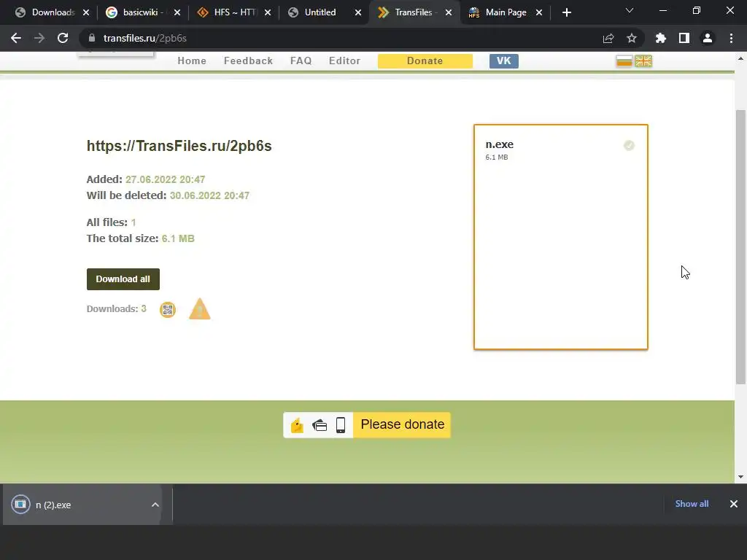Close the Downloads tab
The height and width of the screenshot is (560, 747).
(86, 12)
